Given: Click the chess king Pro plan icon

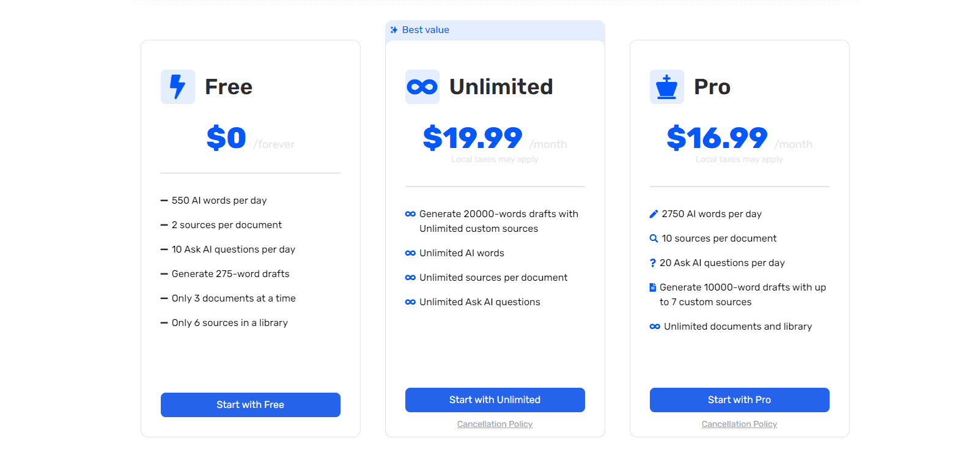Looking at the screenshot, I should (x=667, y=87).
